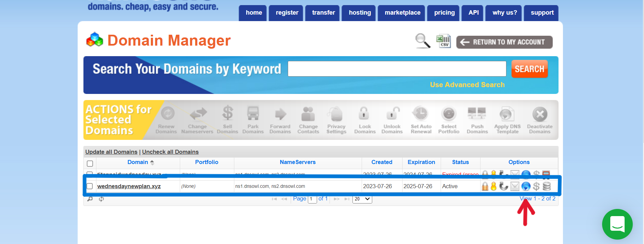644x244 pixels.
Task: Open Privacy Settings action
Action: [336, 120]
